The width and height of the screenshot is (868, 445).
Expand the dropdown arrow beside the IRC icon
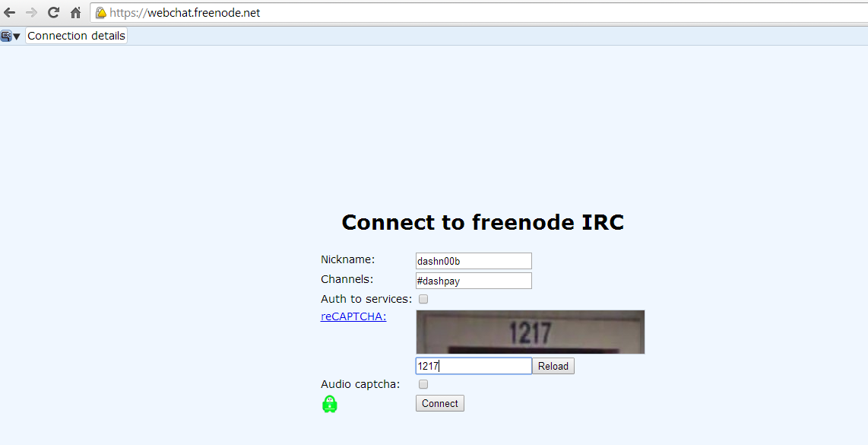point(17,37)
